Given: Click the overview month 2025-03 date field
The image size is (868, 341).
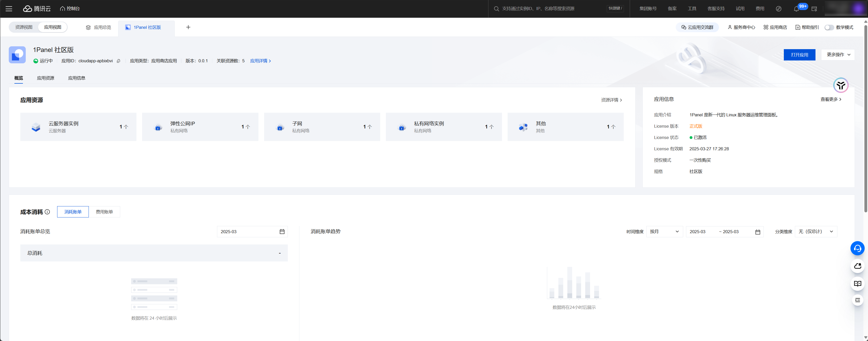Looking at the screenshot, I should [x=252, y=232].
